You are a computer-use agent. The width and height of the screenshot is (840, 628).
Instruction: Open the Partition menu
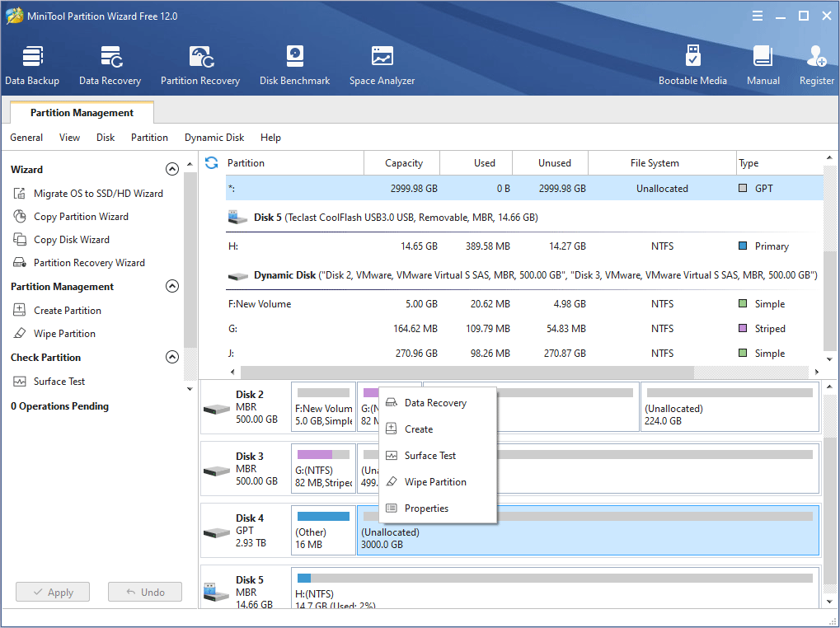pos(149,138)
